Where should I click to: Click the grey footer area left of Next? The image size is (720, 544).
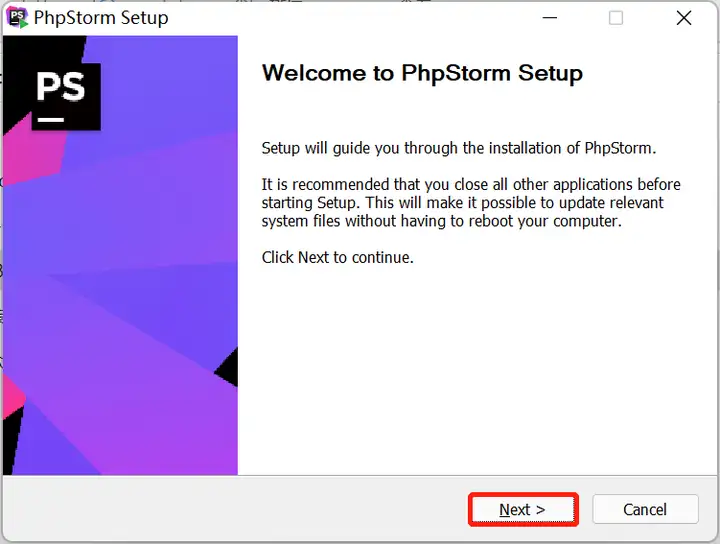click(235, 509)
